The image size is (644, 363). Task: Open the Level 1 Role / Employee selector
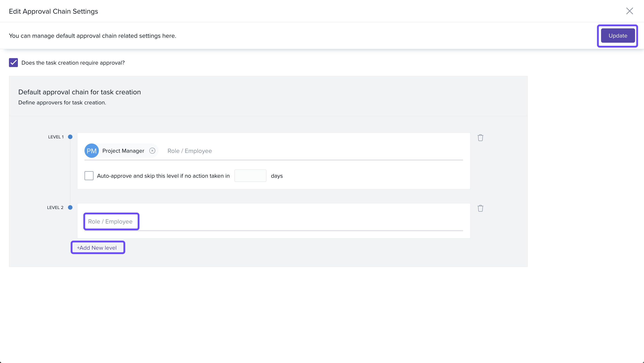[189, 151]
